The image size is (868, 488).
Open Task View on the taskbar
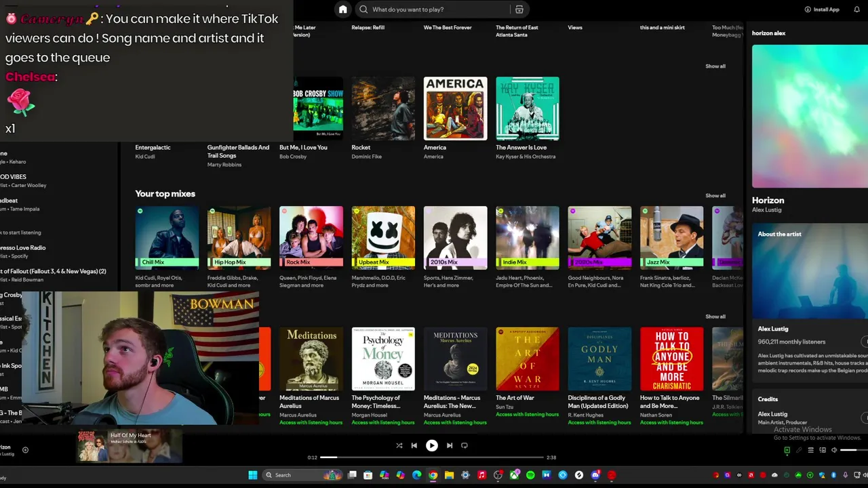(352, 475)
